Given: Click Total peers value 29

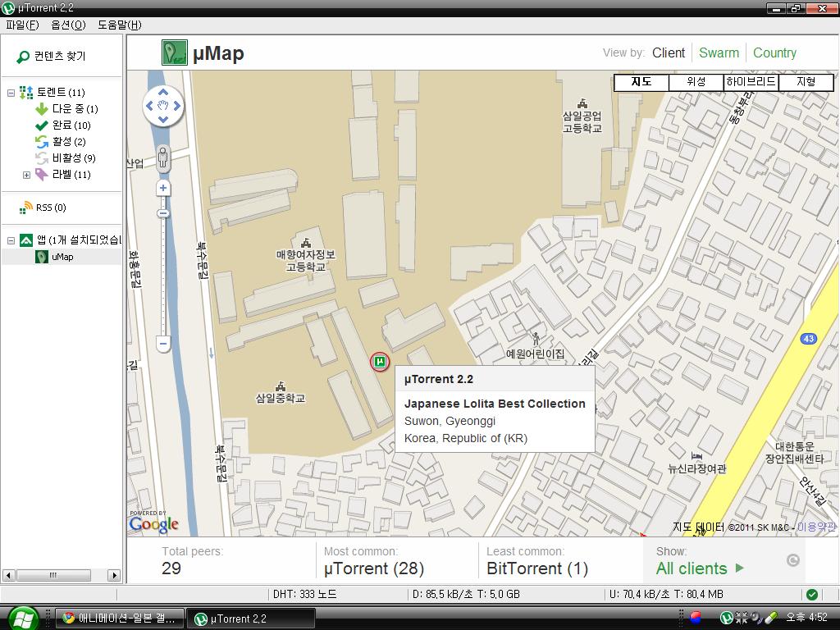Looking at the screenshot, I should [x=171, y=568].
